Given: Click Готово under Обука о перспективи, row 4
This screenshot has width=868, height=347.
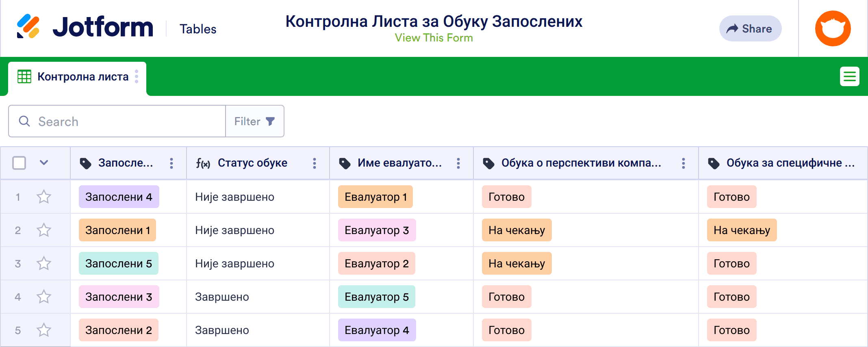Looking at the screenshot, I should coord(507,297).
